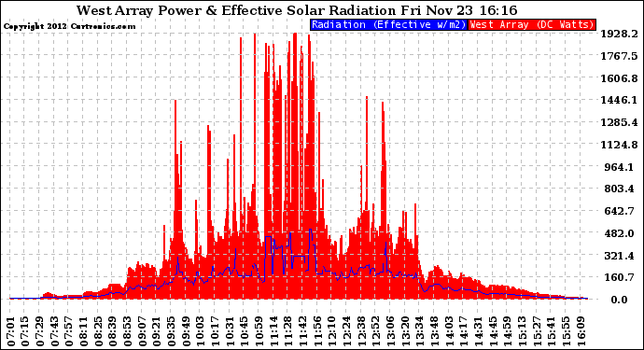Click the 14:59 time label
This screenshot has height=350, width=644.
508,331
